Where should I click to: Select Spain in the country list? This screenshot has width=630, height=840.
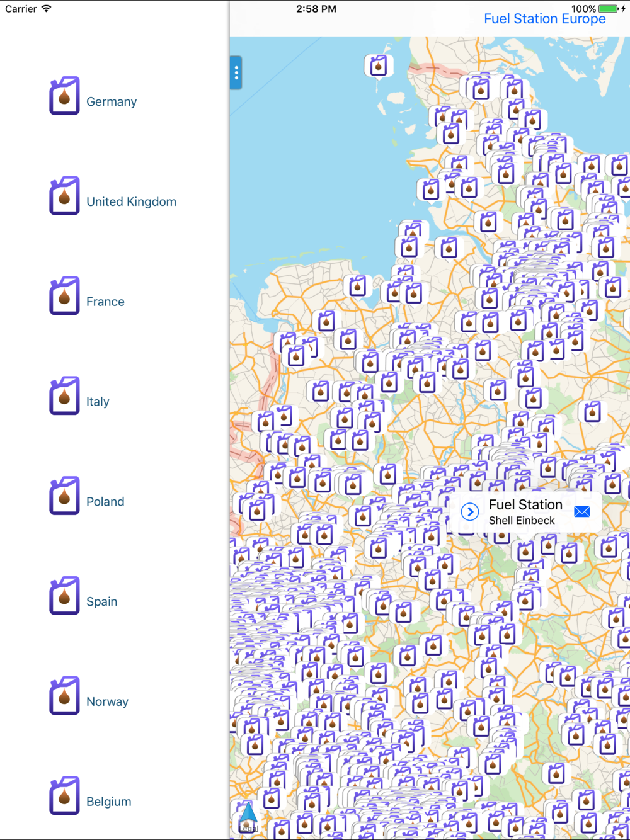pyautogui.click(x=101, y=602)
